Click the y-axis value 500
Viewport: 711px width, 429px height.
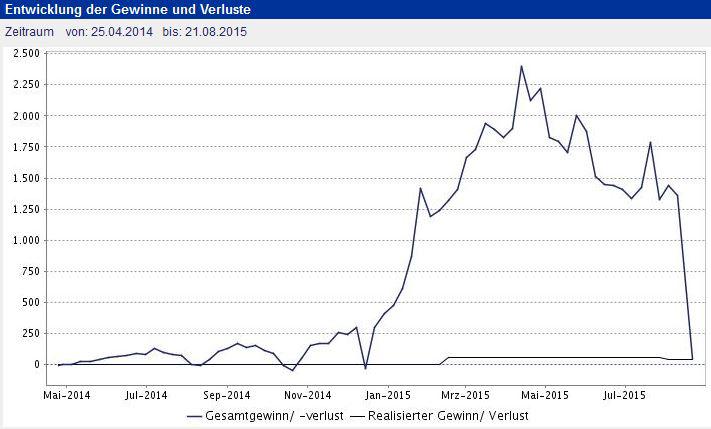(31, 302)
